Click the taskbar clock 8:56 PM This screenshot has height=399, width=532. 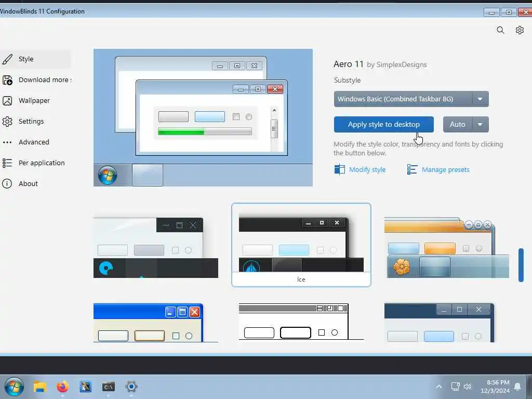click(495, 387)
